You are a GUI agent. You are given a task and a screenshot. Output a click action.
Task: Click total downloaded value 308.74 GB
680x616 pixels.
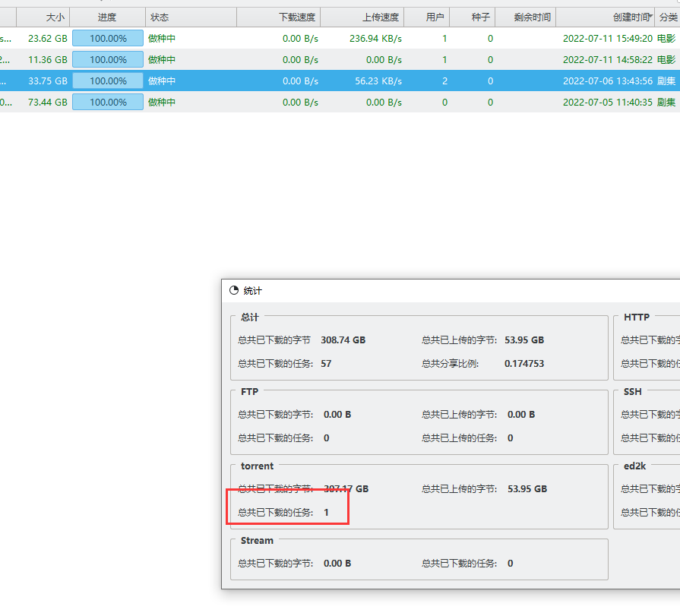click(x=343, y=340)
